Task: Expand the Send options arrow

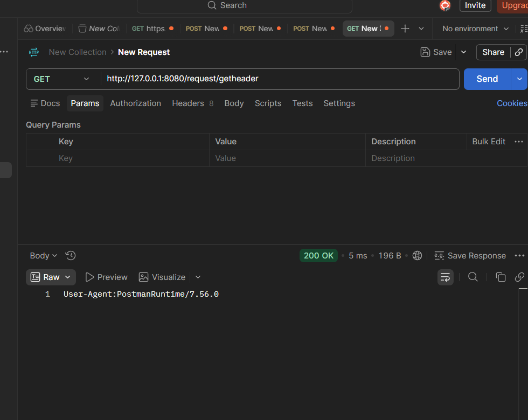Action: pyautogui.click(x=519, y=79)
